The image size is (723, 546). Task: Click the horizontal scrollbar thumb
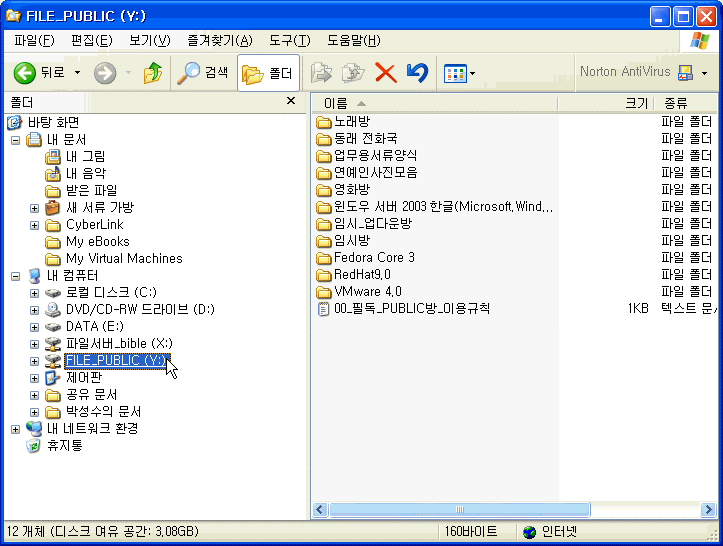460,510
